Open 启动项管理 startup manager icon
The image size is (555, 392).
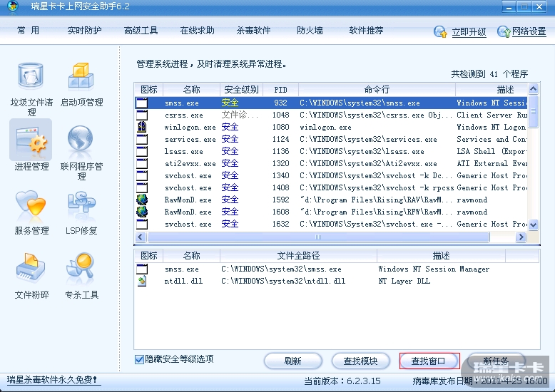(81, 76)
